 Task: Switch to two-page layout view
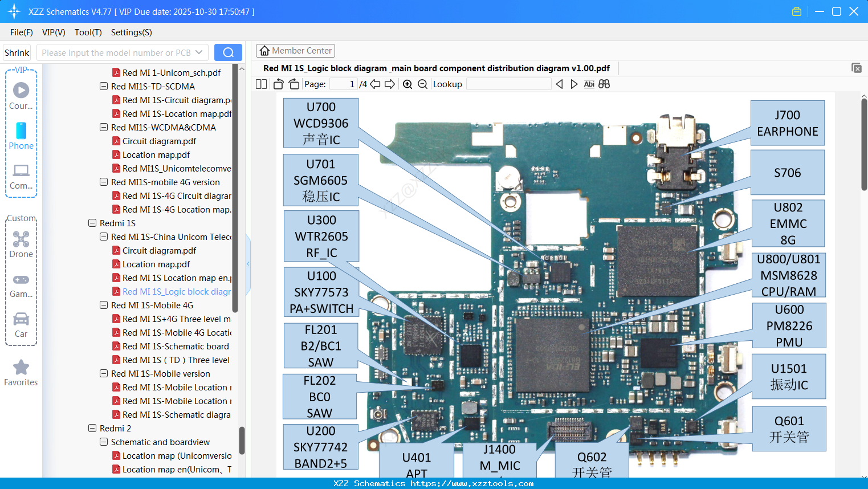(260, 84)
